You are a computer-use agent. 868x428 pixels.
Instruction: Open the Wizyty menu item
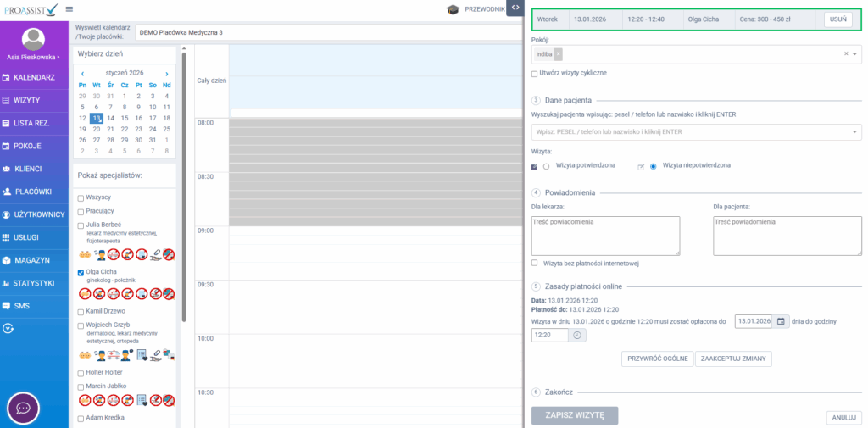tap(27, 100)
